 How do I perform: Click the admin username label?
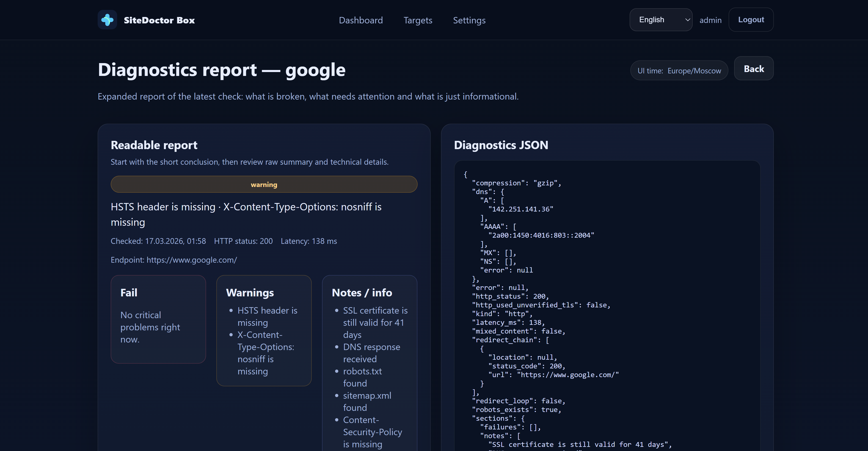[x=710, y=20]
